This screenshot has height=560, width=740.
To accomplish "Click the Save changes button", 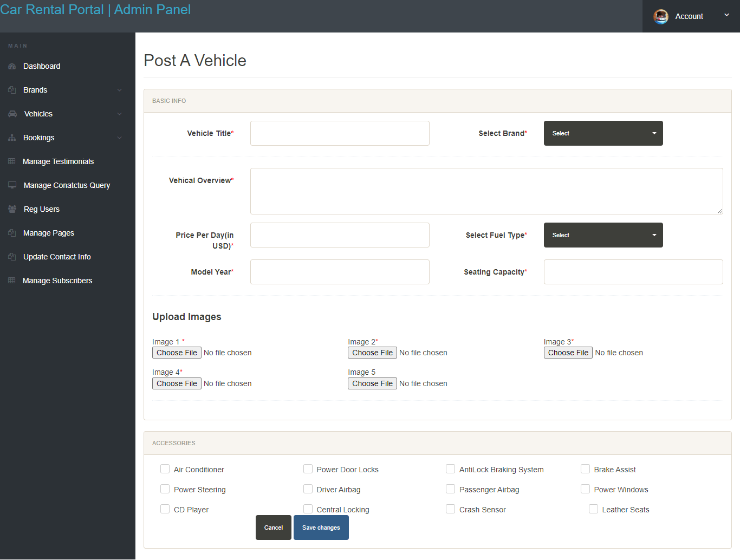I will click(x=321, y=527).
